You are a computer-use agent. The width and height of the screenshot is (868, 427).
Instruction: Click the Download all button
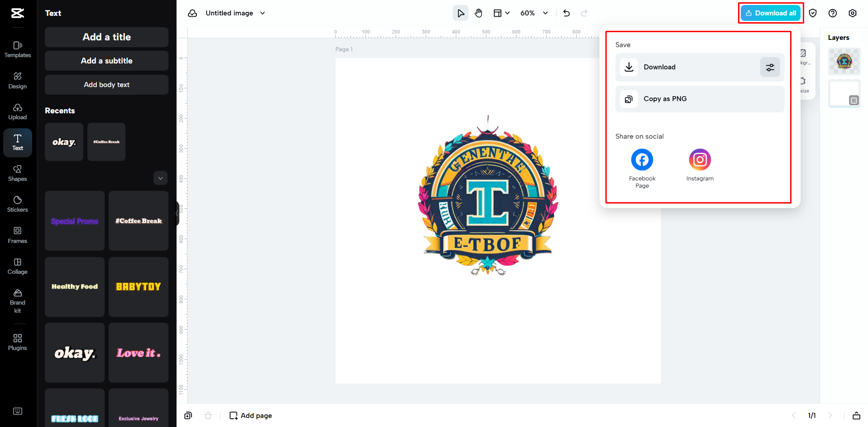click(x=770, y=13)
